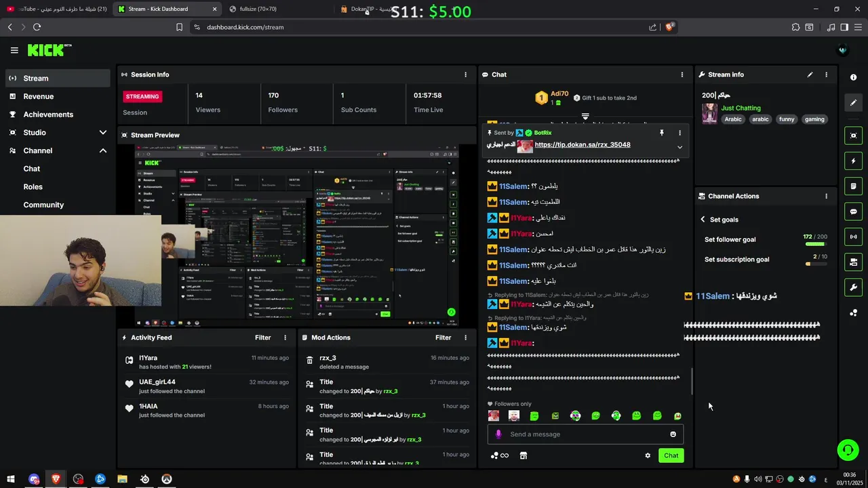The height and width of the screenshot is (488, 868).
Task: Toggle the lightning bolt icon in right toolbar
Action: [854, 161]
